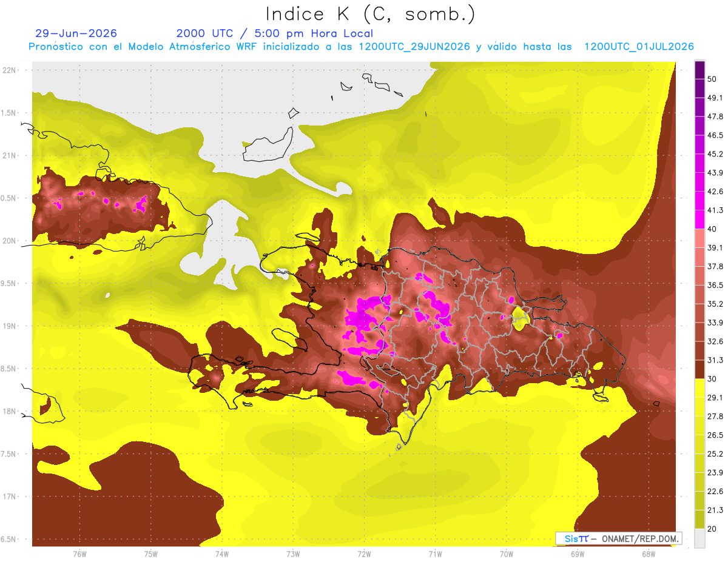Click the latitude axis label '17N'

[8, 497]
